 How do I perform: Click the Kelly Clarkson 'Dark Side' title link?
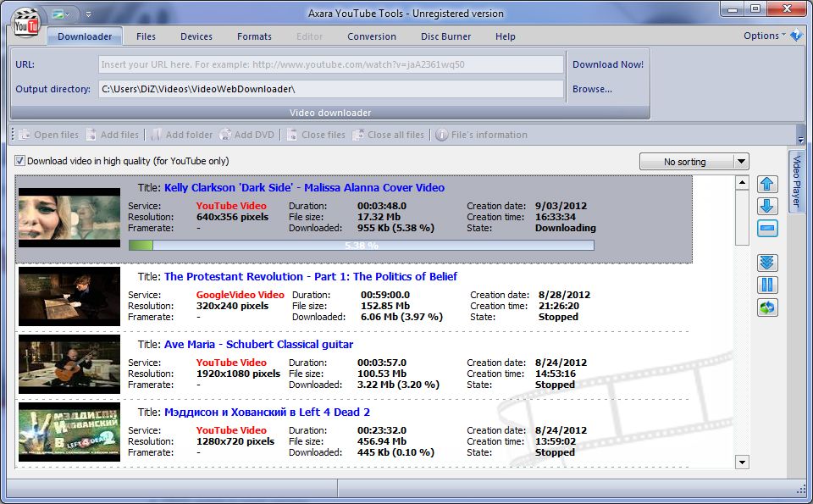[x=304, y=188]
